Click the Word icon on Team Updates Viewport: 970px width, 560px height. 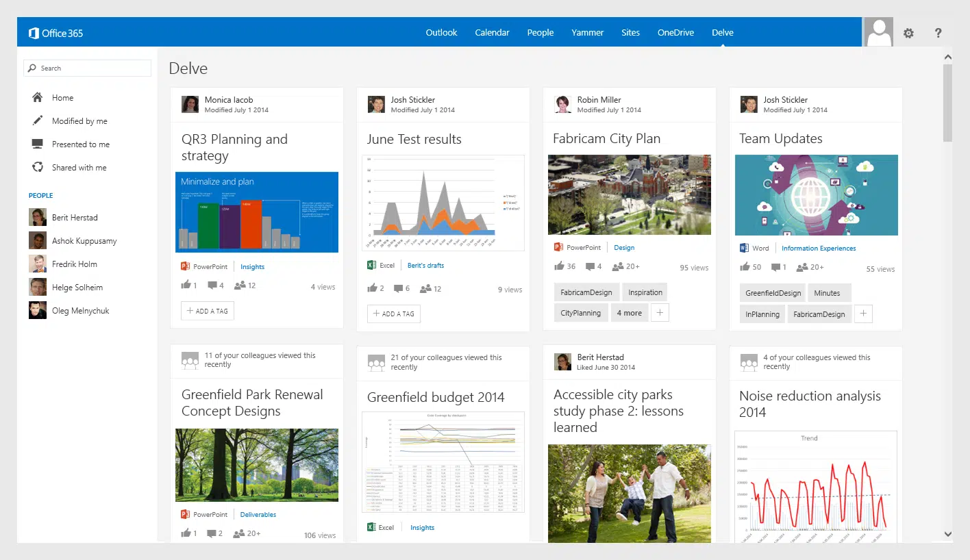744,248
